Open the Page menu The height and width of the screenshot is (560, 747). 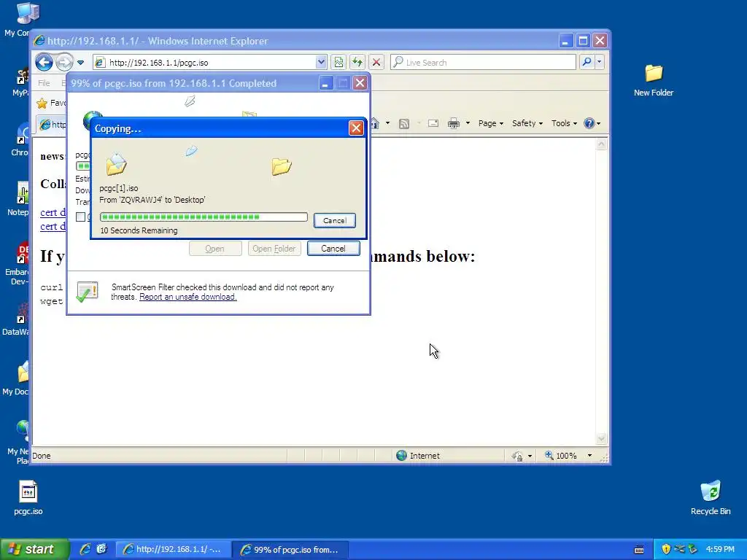(491, 123)
